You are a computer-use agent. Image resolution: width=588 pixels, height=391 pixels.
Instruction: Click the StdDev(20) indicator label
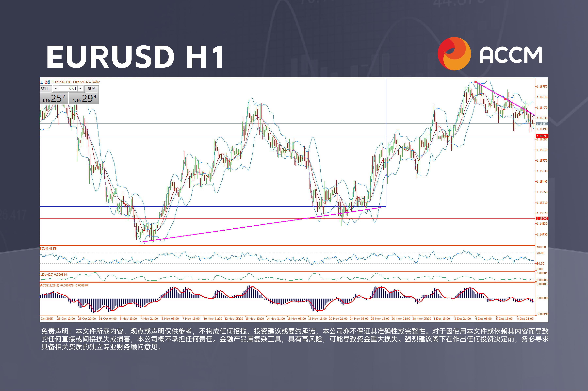pos(53,275)
